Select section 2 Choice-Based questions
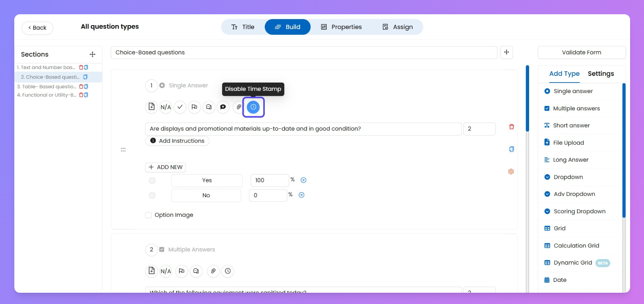Screen dimensions: 644x304 click(x=50, y=77)
